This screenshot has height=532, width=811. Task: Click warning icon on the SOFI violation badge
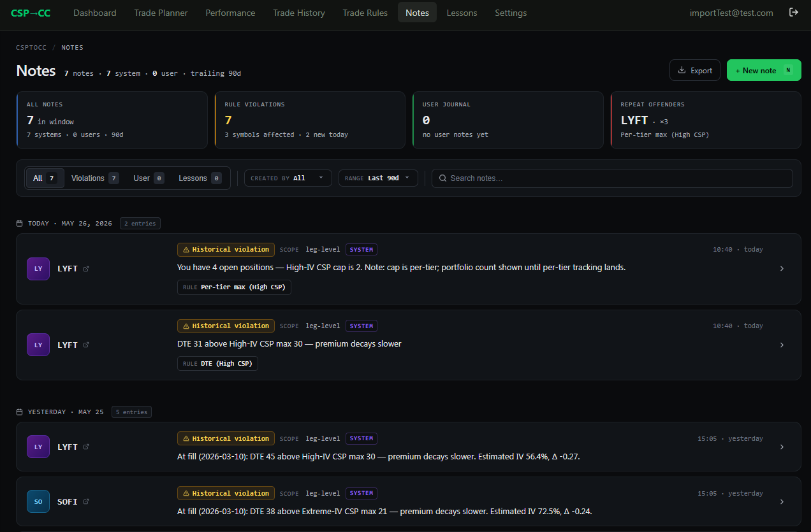click(186, 493)
